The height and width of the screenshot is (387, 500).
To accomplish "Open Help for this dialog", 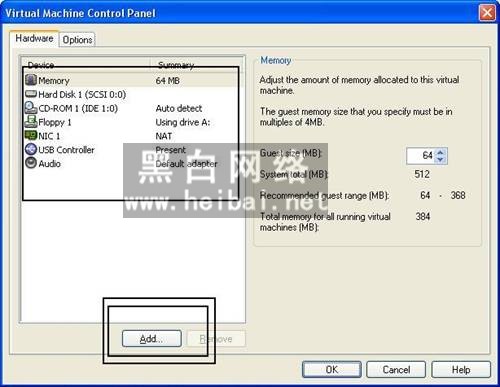I will 461,370.
